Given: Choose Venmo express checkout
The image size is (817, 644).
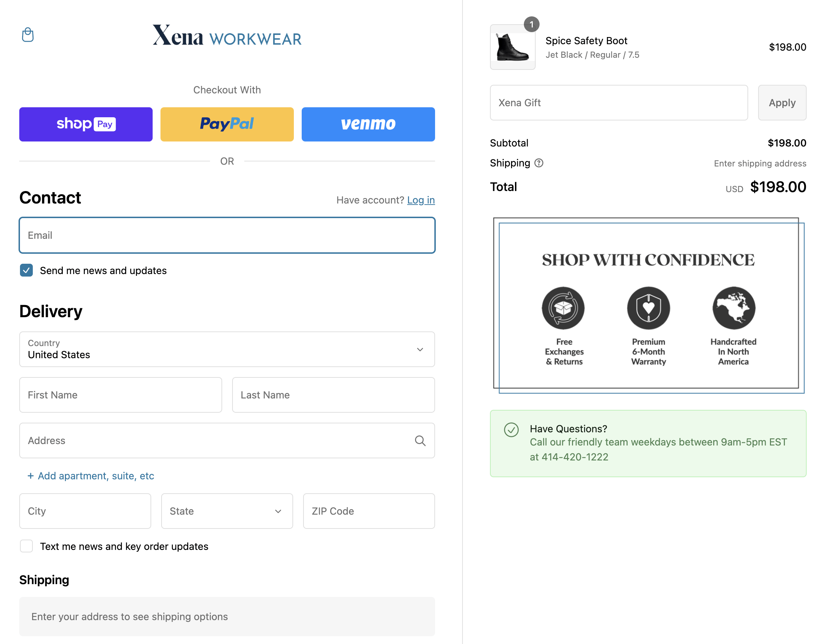Looking at the screenshot, I should point(368,124).
